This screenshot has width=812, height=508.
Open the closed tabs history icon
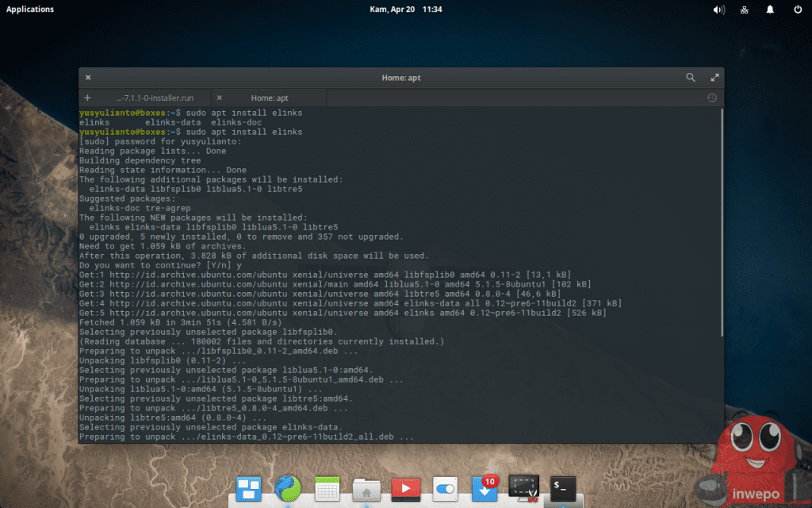[x=711, y=98]
